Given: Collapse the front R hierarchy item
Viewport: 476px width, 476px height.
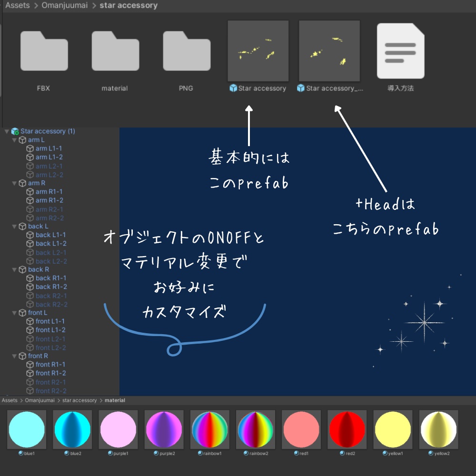Looking at the screenshot, I should pos(14,356).
